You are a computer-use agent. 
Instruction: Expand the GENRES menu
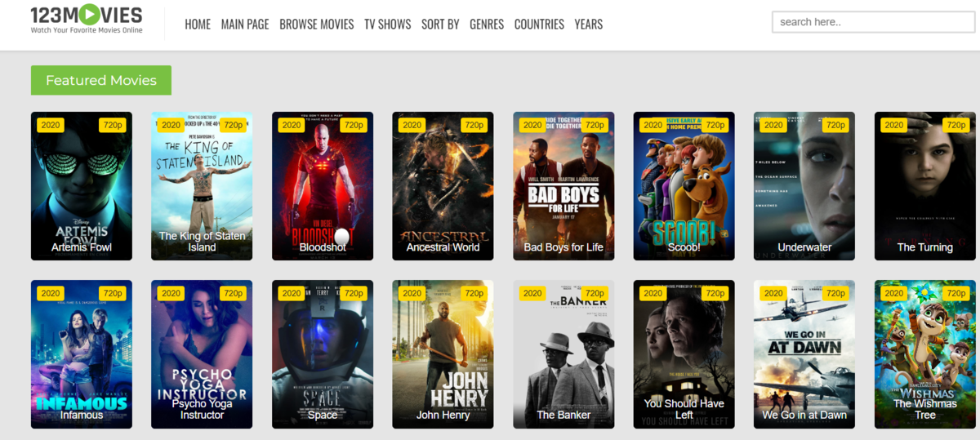[487, 24]
